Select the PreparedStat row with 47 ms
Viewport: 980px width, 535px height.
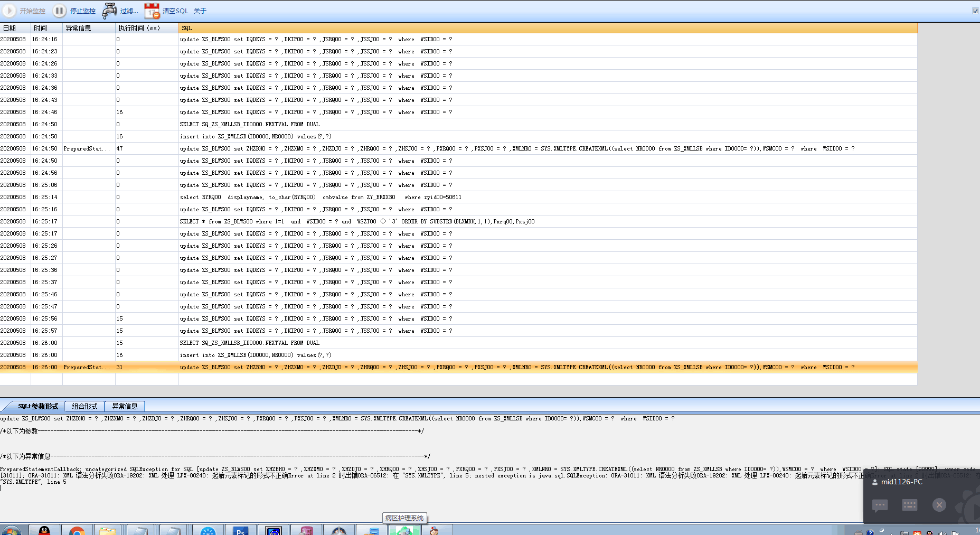tap(458, 148)
